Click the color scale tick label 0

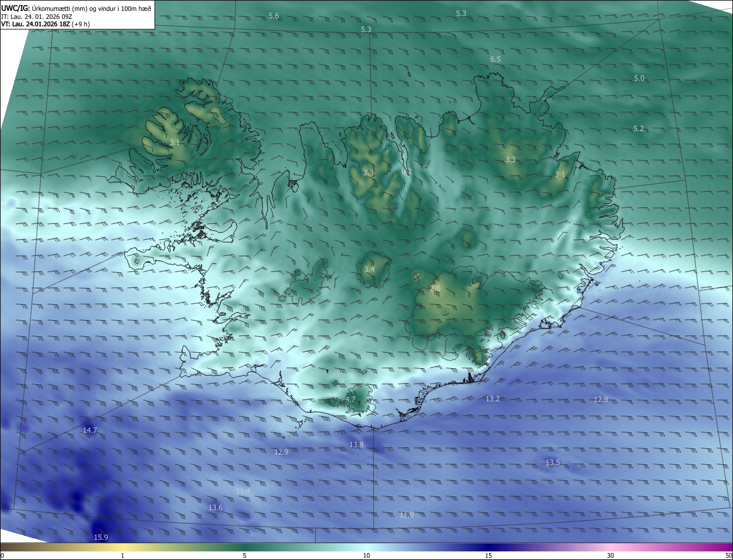[x=2, y=555]
